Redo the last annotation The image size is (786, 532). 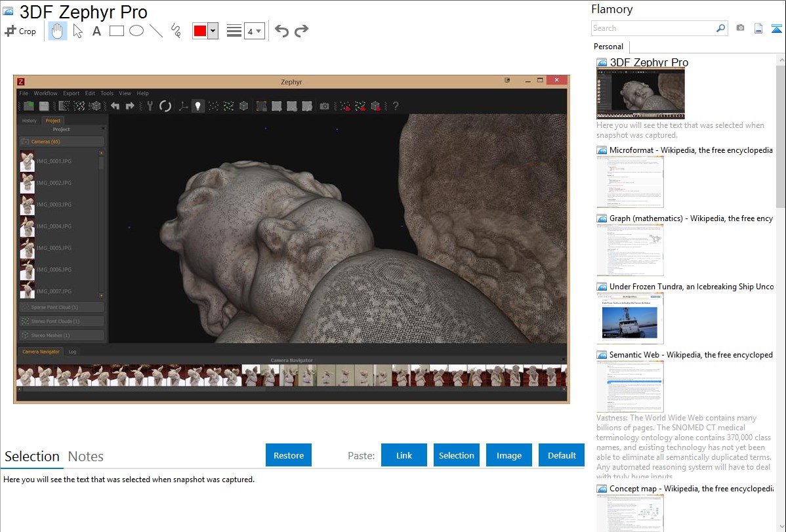tap(301, 31)
